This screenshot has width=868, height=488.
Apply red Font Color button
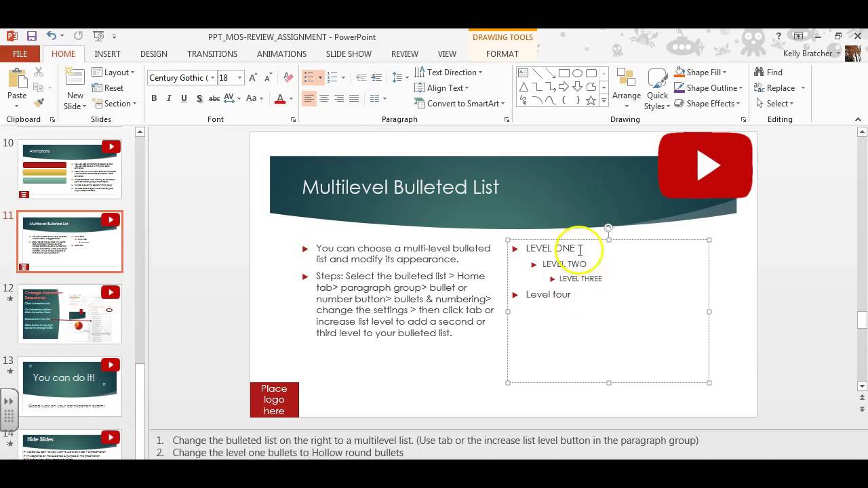[280, 98]
